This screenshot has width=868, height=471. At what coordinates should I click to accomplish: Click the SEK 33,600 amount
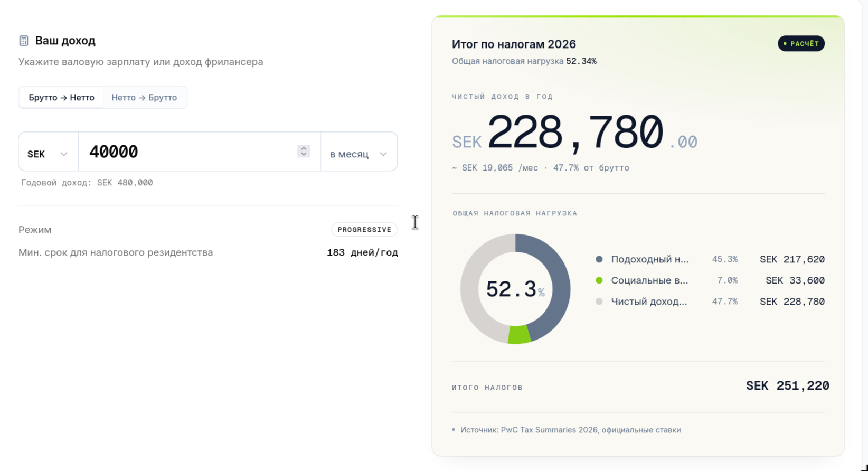coord(795,280)
